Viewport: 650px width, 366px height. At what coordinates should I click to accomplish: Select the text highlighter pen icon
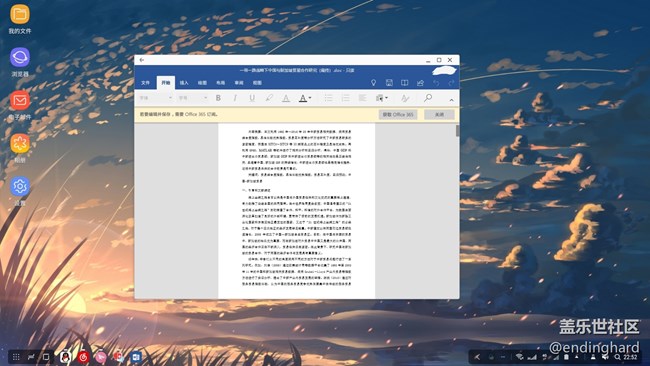[269, 98]
